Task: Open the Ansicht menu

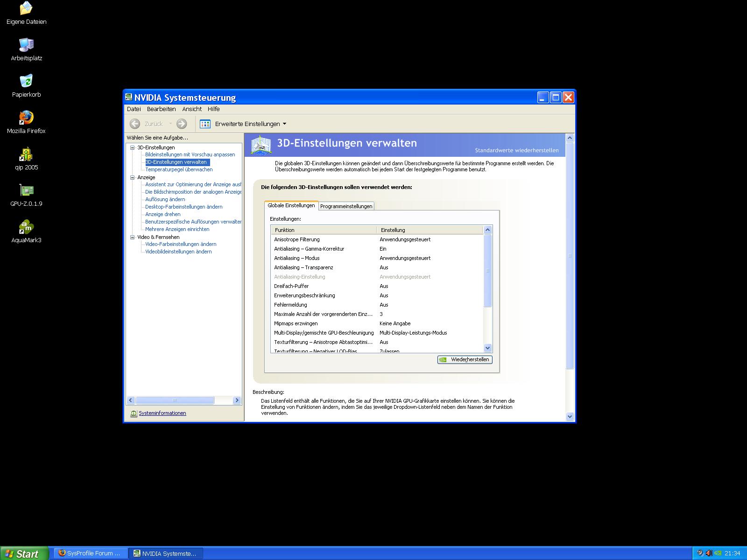Action: click(192, 109)
